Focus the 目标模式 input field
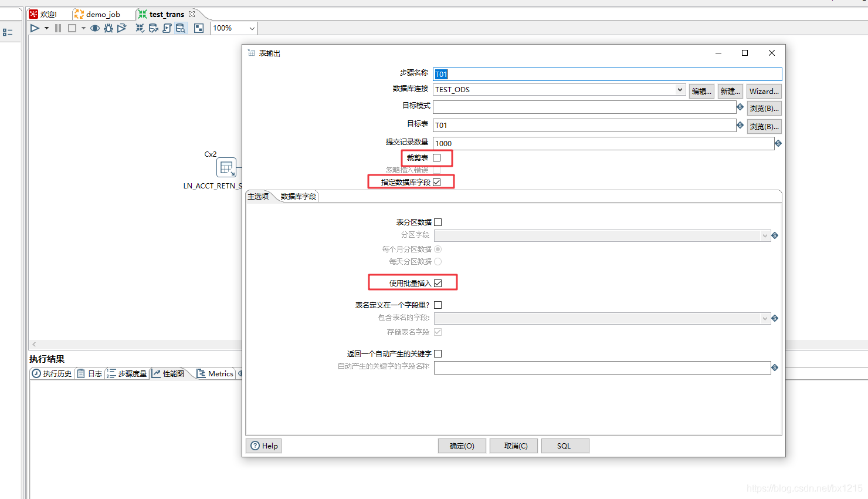The width and height of the screenshot is (868, 499). point(584,107)
